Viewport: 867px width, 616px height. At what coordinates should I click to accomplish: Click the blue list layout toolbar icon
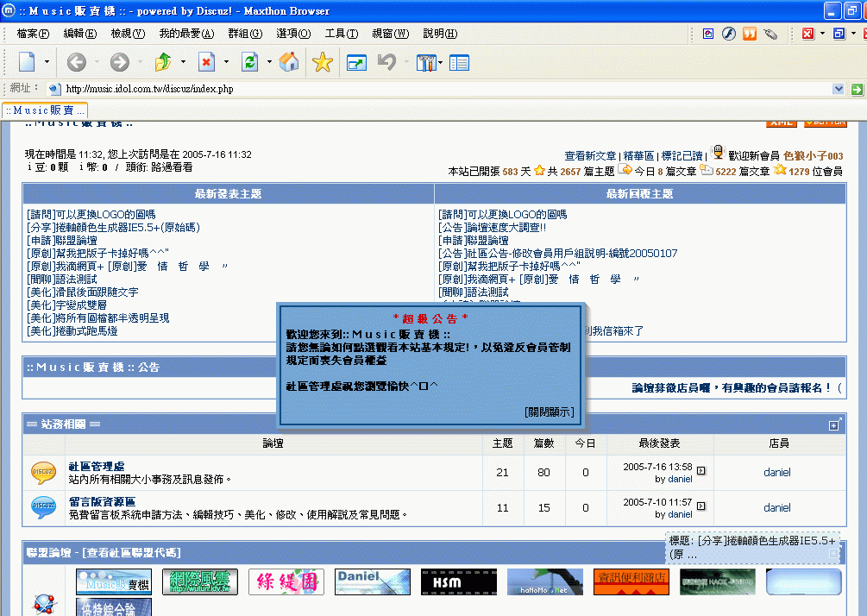[x=459, y=62]
